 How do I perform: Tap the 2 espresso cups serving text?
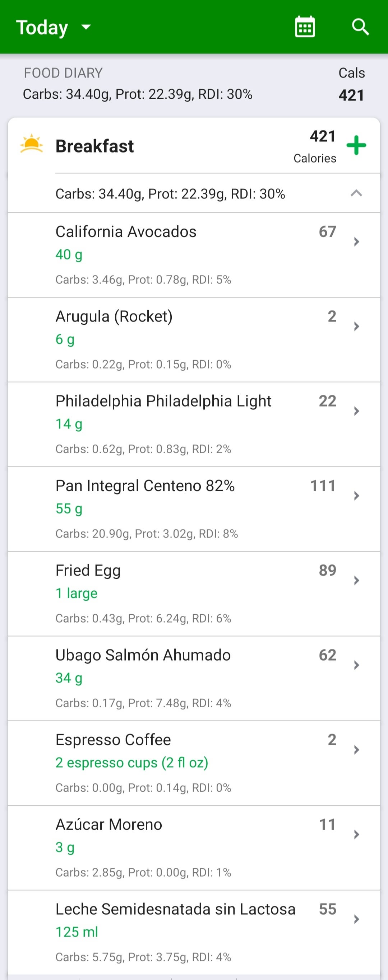[x=132, y=763]
